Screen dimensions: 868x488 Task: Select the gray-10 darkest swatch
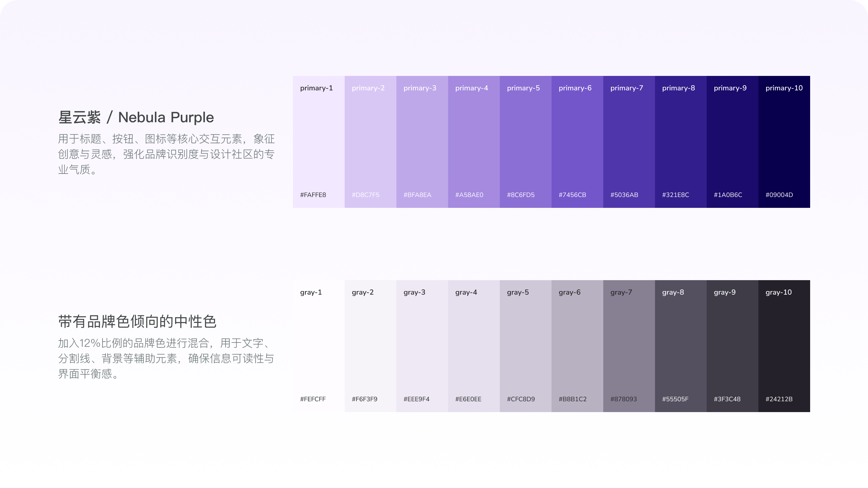point(785,346)
